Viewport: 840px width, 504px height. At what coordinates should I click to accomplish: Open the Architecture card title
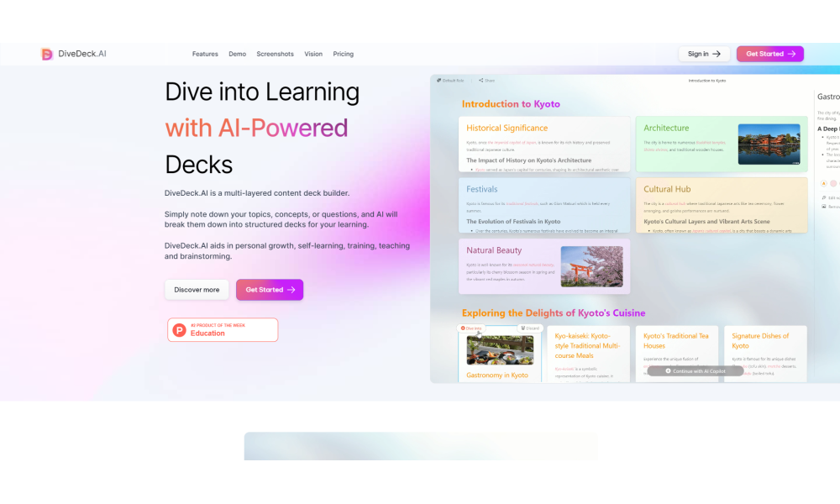click(666, 128)
